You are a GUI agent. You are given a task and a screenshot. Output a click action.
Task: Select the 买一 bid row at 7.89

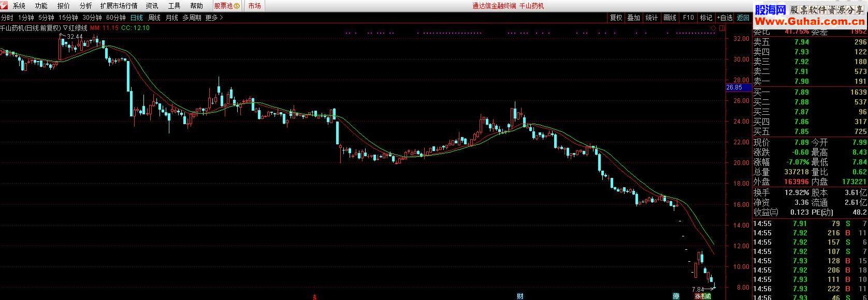coord(810,92)
